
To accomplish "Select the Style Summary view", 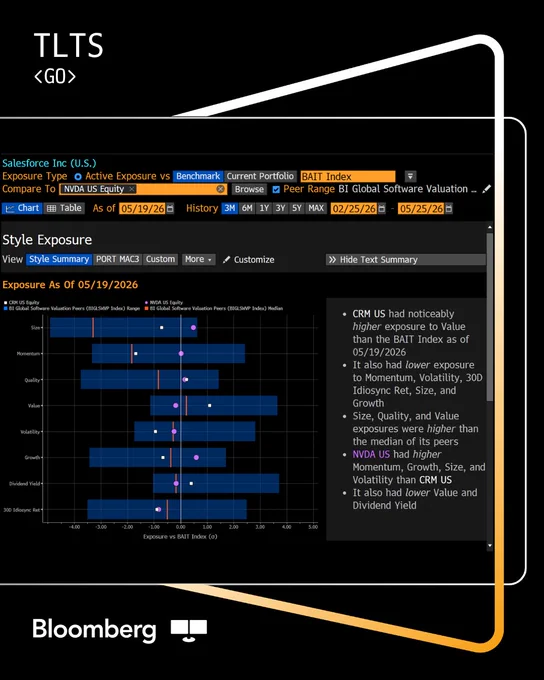I will tap(59, 259).
